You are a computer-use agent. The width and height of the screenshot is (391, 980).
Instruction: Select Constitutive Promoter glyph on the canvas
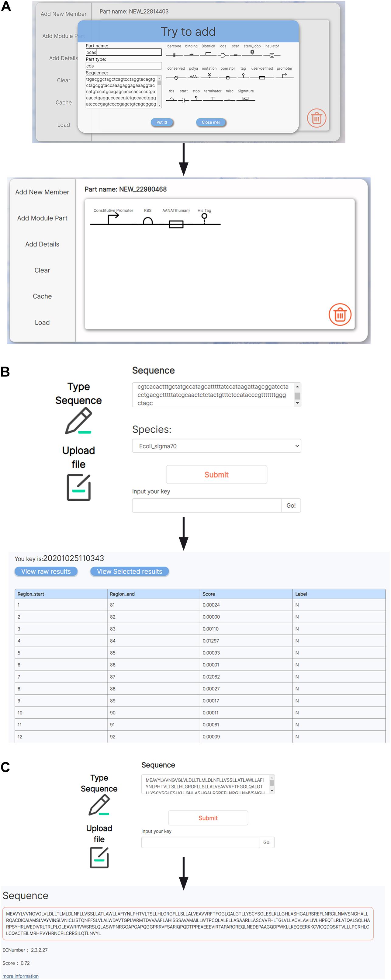[113, 219]
